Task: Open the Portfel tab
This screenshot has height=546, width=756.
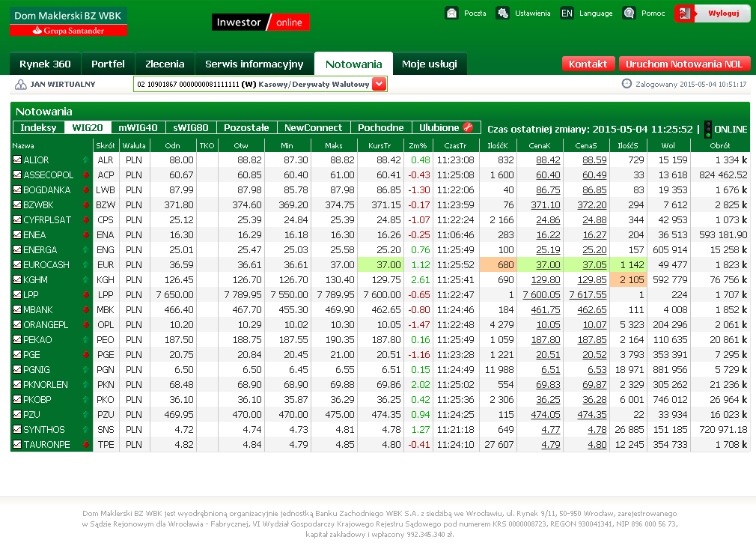Action: coord(108,64)
